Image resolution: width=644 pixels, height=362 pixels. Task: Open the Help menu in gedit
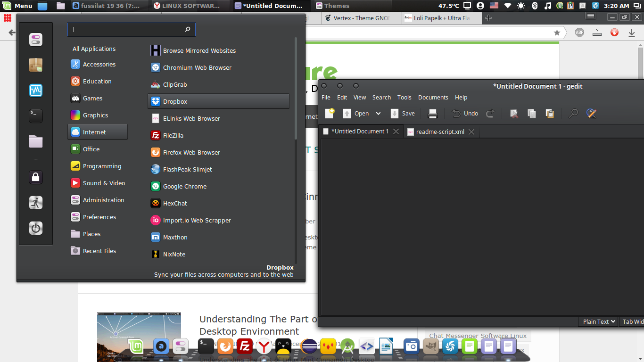click(x=461, y=98)
